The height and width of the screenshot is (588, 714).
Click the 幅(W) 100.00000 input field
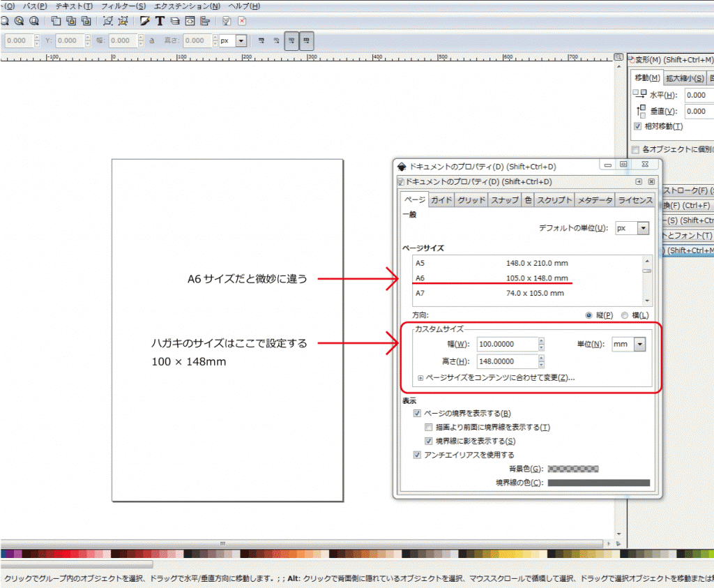[508, 345]
